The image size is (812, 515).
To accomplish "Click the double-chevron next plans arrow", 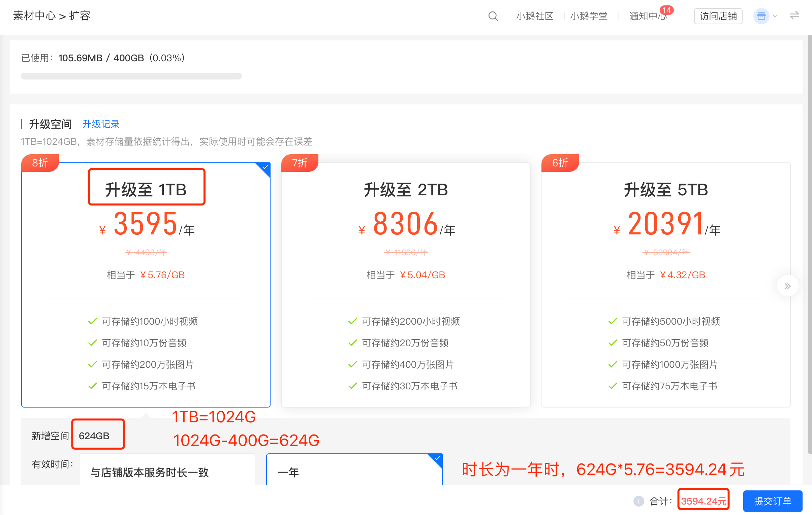I will tap(787, 286).
